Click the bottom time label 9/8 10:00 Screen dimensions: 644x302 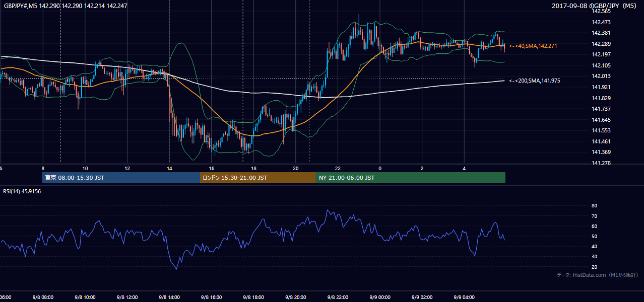click(85, 297)
